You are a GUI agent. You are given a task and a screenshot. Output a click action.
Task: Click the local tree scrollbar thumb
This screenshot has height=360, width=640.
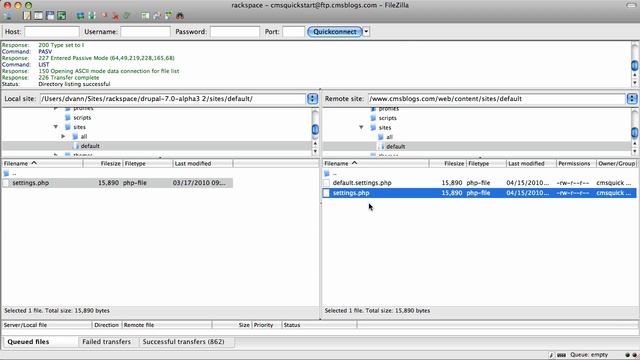pyautogui.click(x=315, y=129)
